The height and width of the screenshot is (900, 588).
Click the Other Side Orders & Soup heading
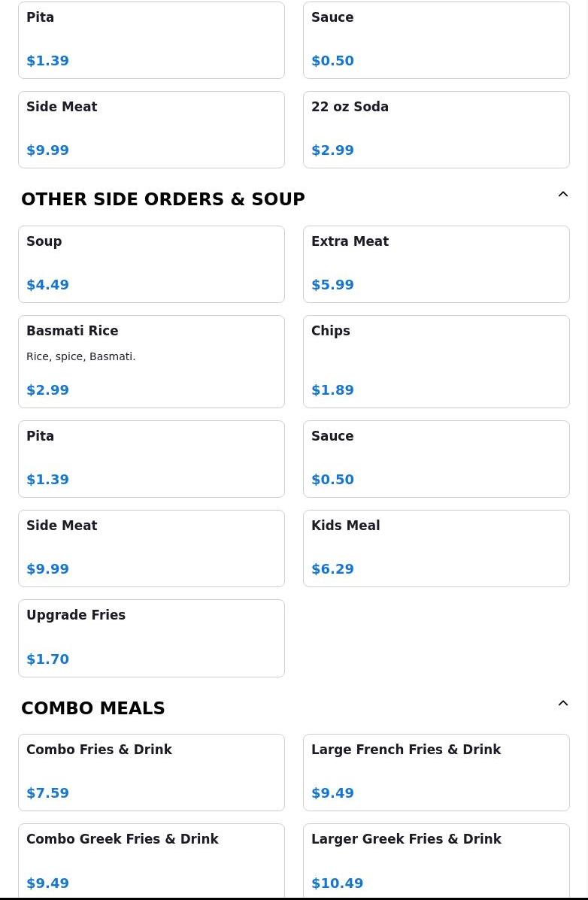click(163, 199)
